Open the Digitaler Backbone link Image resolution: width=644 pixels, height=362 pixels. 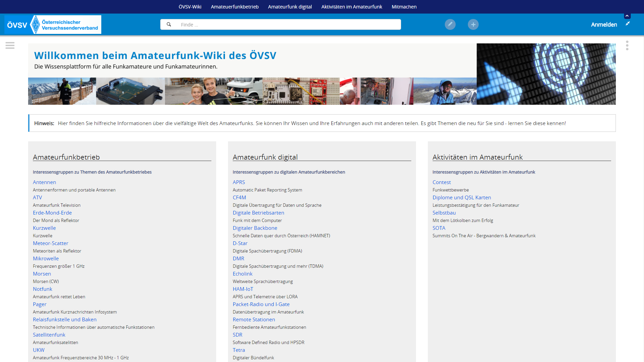click(x=255, y=228)
